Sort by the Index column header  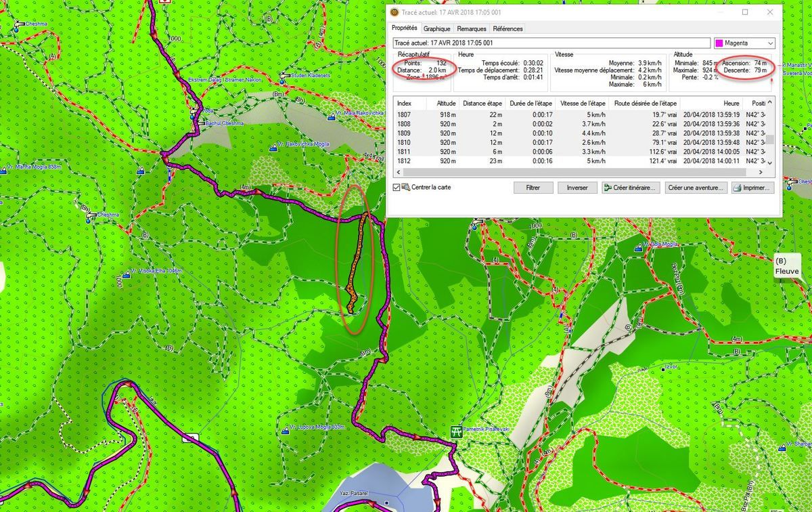(x=410, y=103)
